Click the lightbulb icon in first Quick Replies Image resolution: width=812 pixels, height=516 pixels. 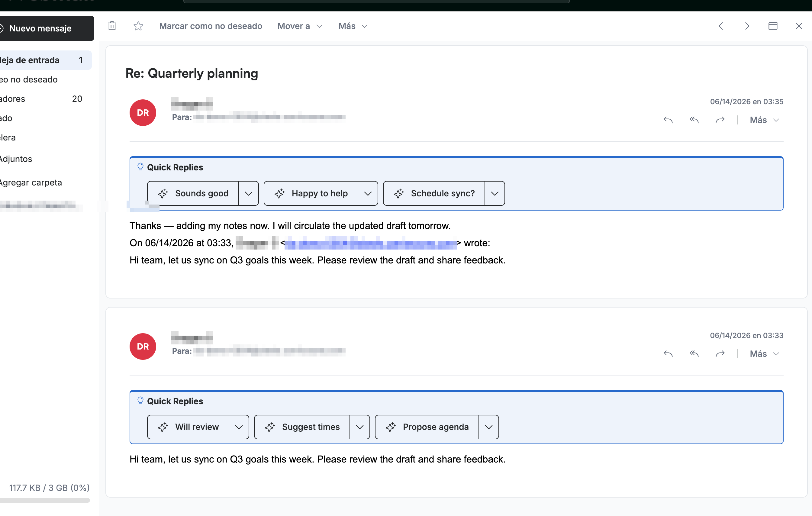point(140,166)
